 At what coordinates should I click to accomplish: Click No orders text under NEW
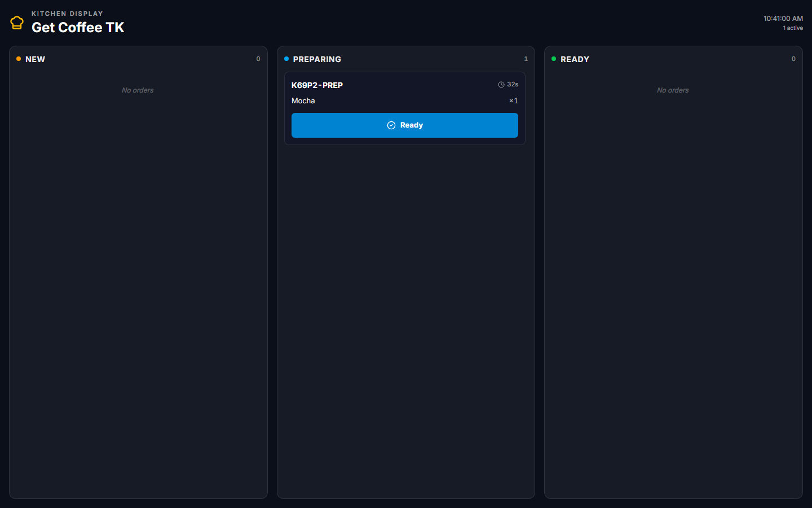coord(138,90)
